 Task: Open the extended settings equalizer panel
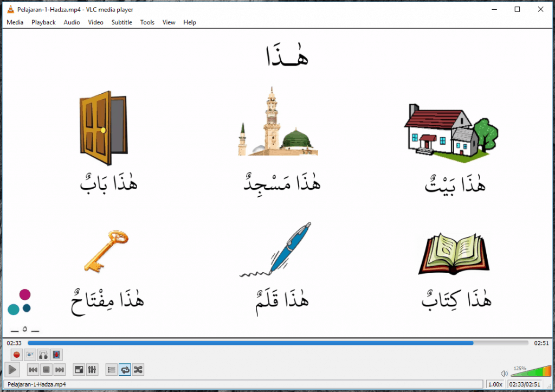pos(92,369)
